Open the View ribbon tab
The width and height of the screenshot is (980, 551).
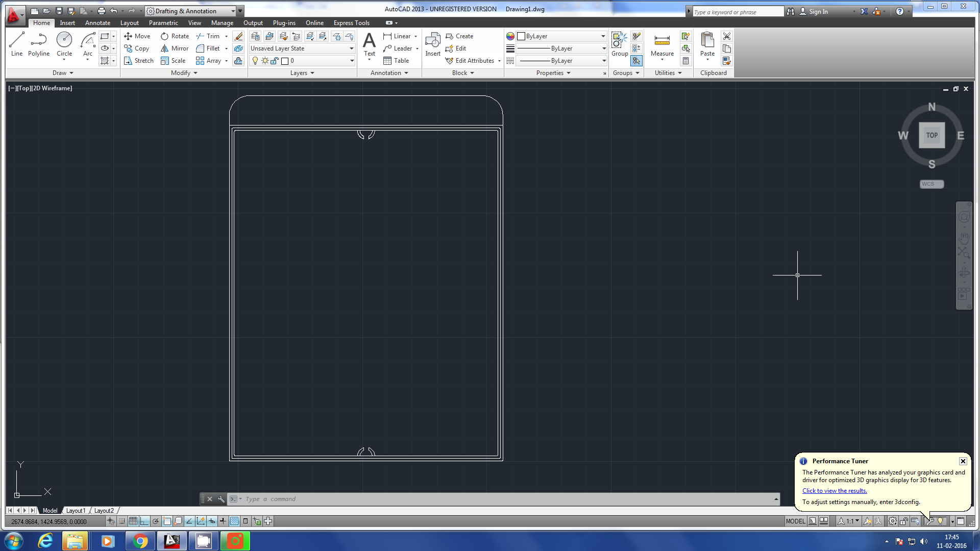tap(194, 23)
